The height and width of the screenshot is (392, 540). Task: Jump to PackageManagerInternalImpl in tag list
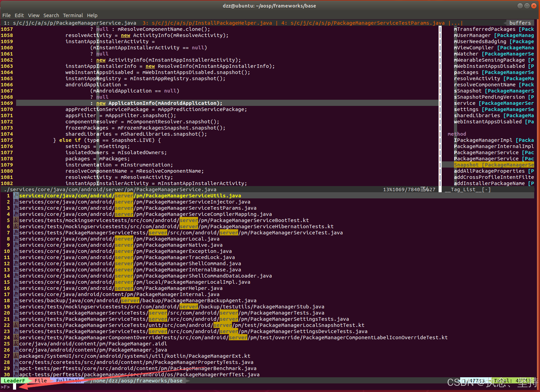coord(494,146)
